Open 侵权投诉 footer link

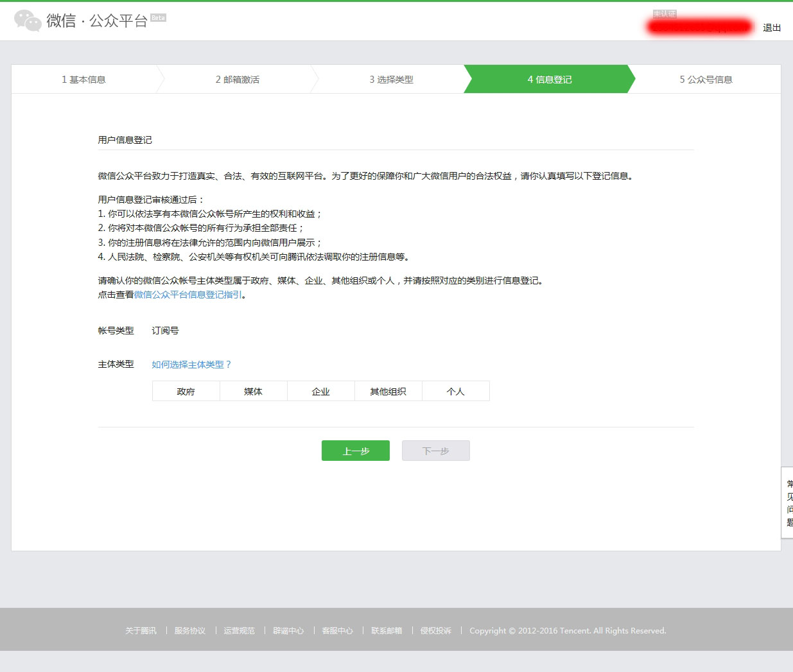436,631
